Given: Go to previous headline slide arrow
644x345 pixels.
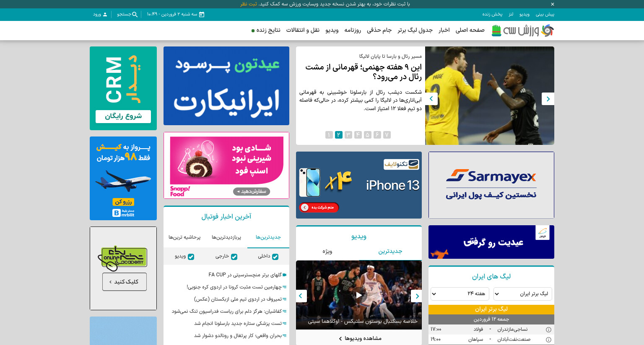Looking at the screenshot, I should 431,99.
